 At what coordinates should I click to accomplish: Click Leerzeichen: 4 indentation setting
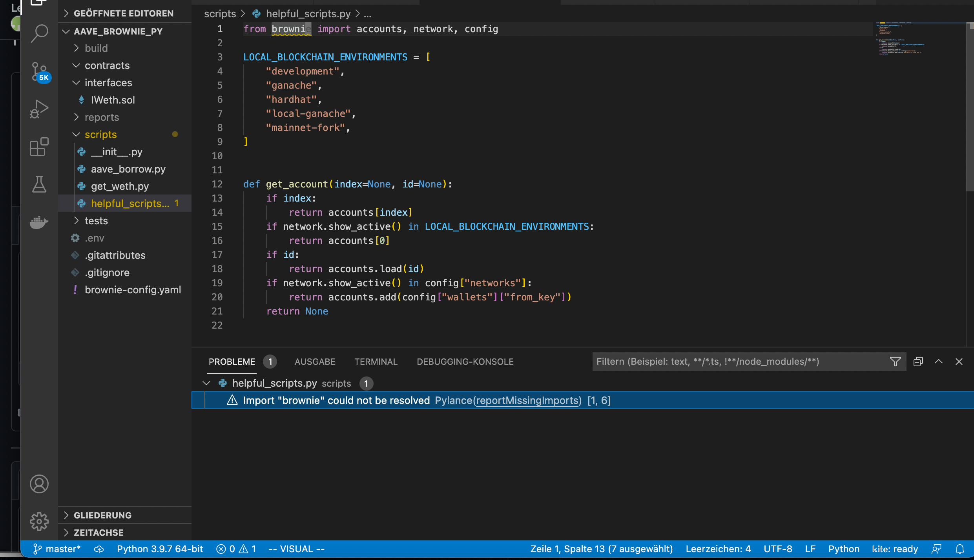coord(718,549)
